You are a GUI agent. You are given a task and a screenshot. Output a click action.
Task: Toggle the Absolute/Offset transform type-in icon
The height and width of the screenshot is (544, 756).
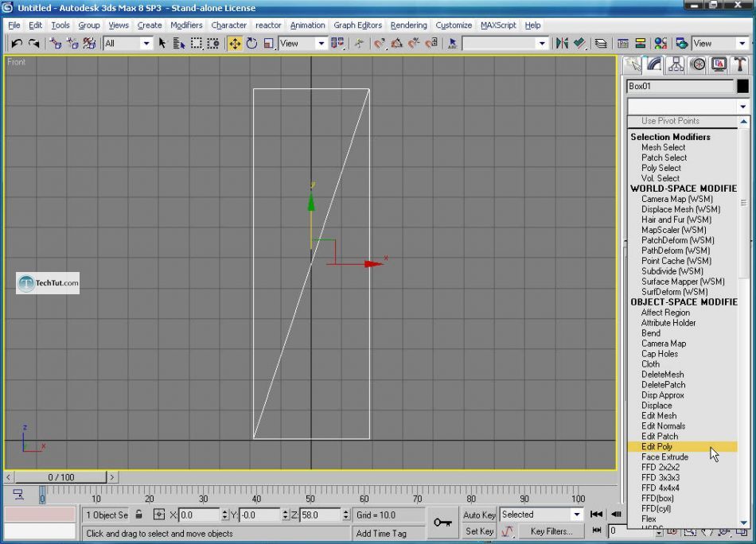click(158, 515)
